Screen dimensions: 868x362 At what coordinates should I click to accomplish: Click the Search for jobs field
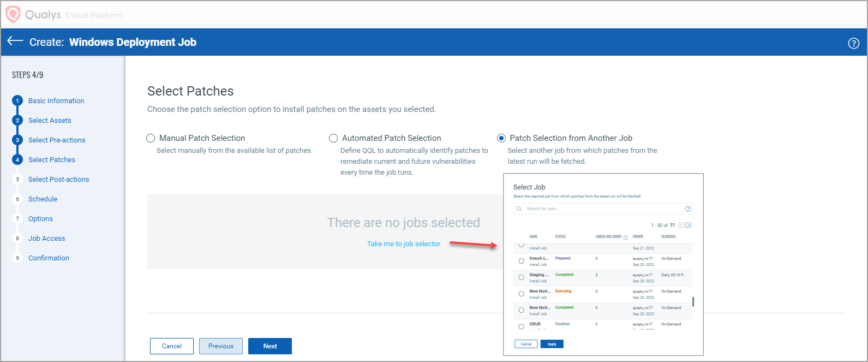click(x=603, y=209)
